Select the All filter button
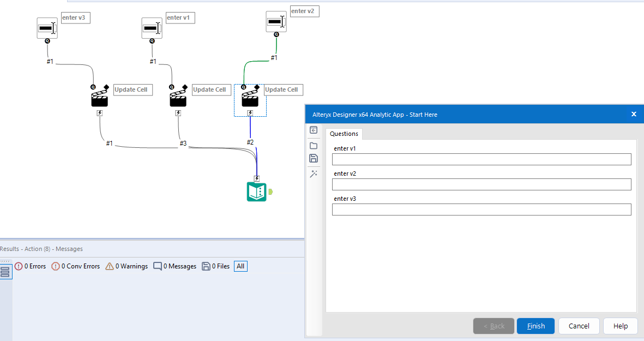The width and height of the screenshot is (644, 341). [x=240, y=266]
